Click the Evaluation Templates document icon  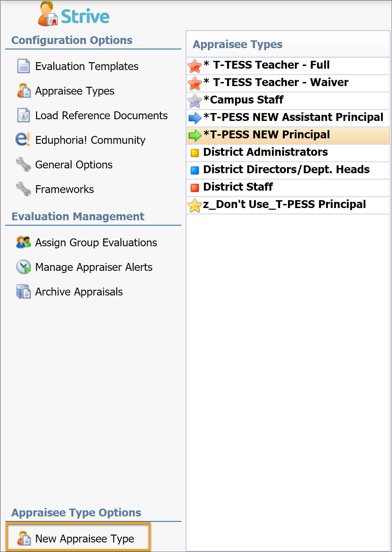[x=23, y=66]
